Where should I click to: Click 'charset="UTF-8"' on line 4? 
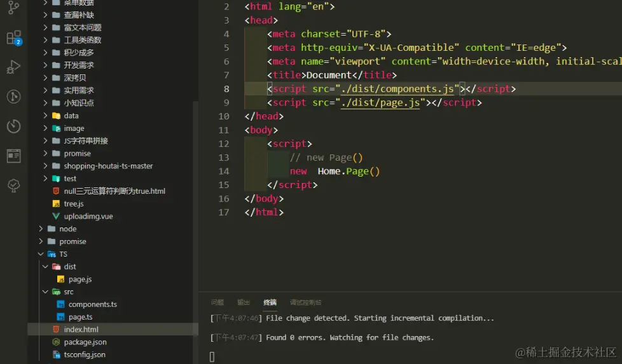[x=343, y=34]
